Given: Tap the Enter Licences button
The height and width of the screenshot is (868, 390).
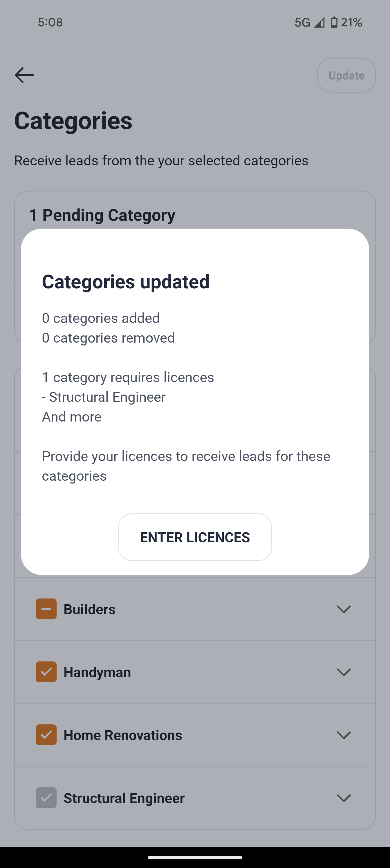Looking at the screenshot, I should (195, 537).
